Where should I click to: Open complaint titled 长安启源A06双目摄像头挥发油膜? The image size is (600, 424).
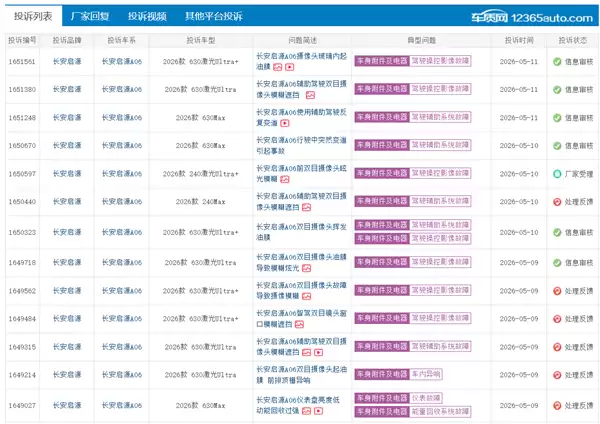pyautogui.click(x=301, y=232)
